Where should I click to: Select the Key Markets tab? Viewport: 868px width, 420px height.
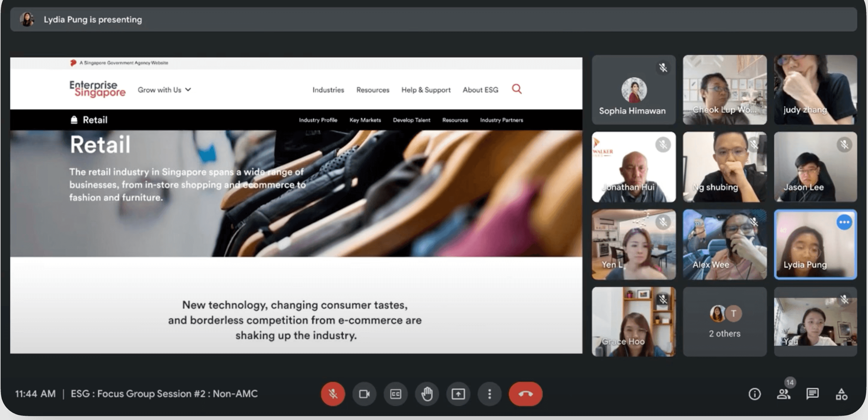(365, 120)
